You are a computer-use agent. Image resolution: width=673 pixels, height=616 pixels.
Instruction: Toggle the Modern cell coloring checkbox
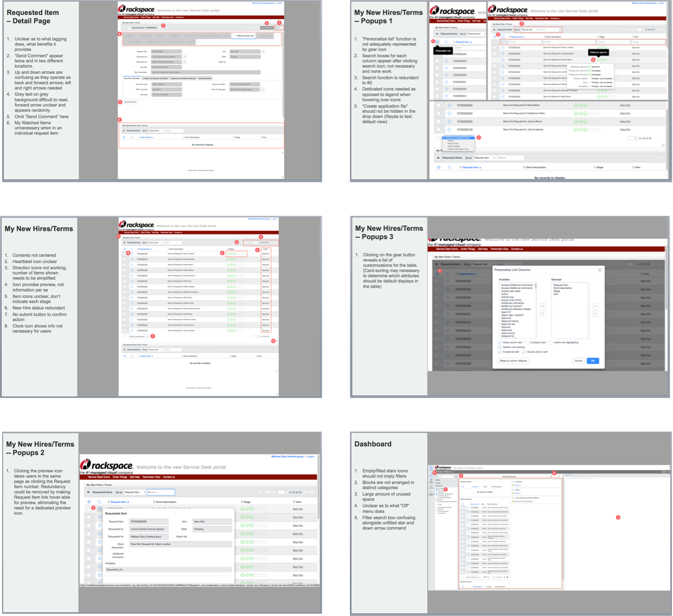click(x=500, y=347)
